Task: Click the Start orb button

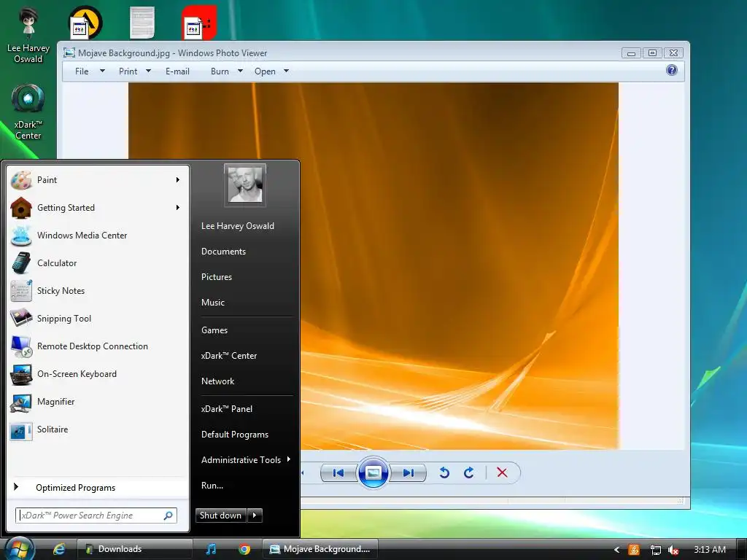Action: pyautogui.click(x=18, y=548)
